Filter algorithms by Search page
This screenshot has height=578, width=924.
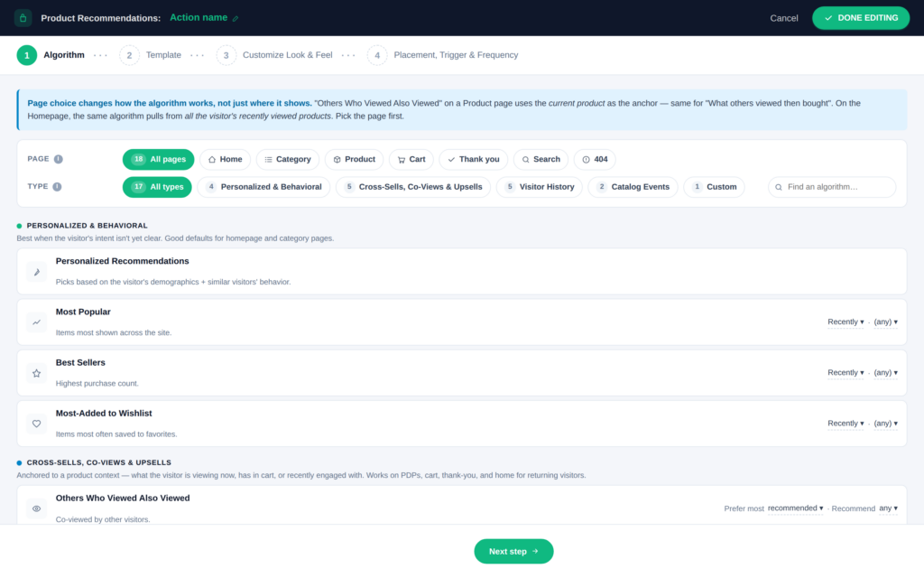541,159
